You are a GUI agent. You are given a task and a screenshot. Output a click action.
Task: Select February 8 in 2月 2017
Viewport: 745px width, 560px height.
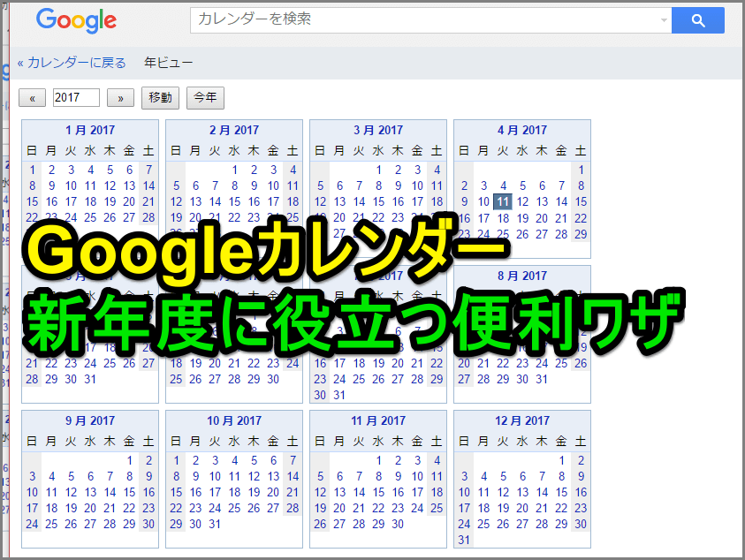[235, 186]
